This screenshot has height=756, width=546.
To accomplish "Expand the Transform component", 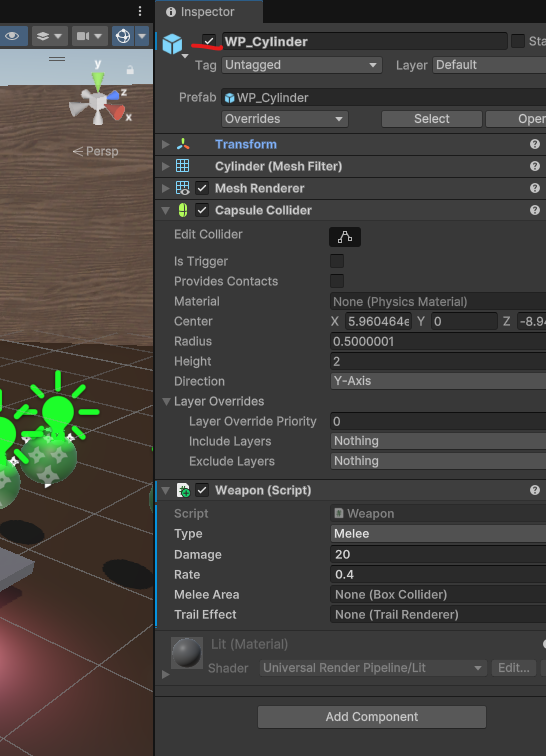I will point(165,144).
